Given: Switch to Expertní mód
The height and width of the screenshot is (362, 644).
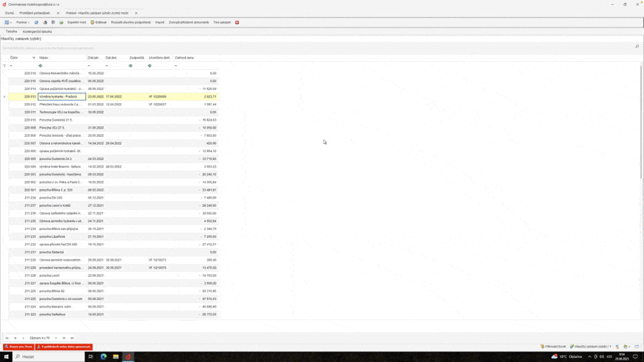Looking at the screenshot, I should [76, 23].
